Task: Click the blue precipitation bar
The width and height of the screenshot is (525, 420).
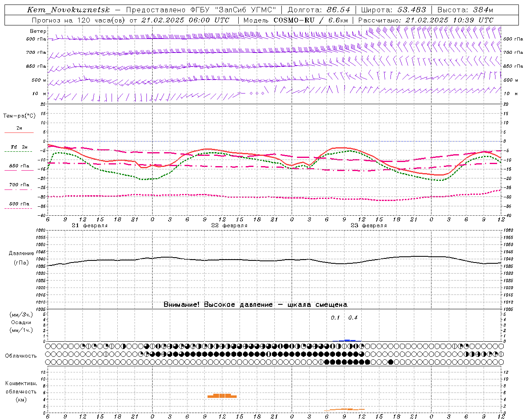Action: tap(347, 340)
